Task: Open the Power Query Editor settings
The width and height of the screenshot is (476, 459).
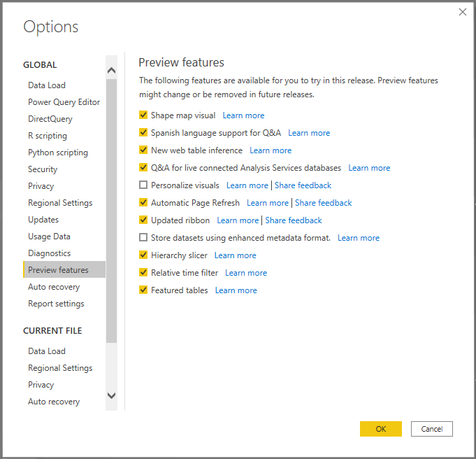Action: coord(64,102)
